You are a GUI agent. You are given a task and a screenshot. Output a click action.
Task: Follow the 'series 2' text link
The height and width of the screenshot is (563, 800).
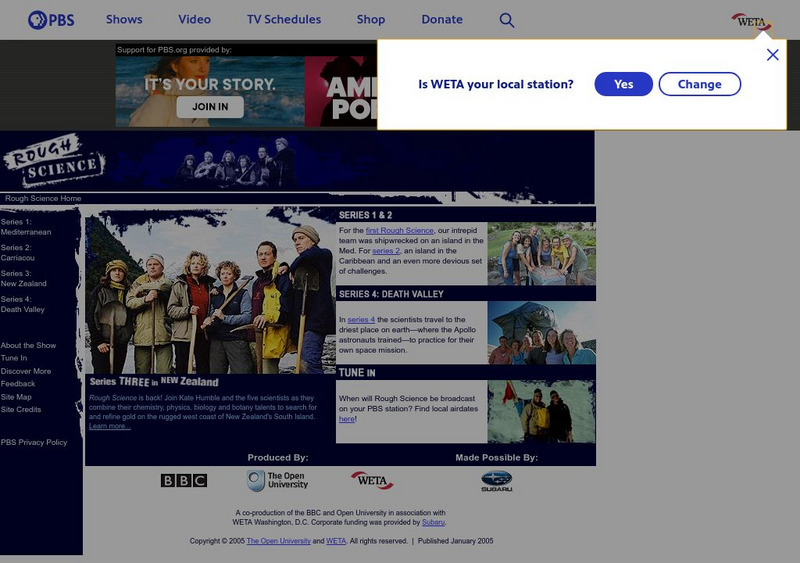coord(386,251)
